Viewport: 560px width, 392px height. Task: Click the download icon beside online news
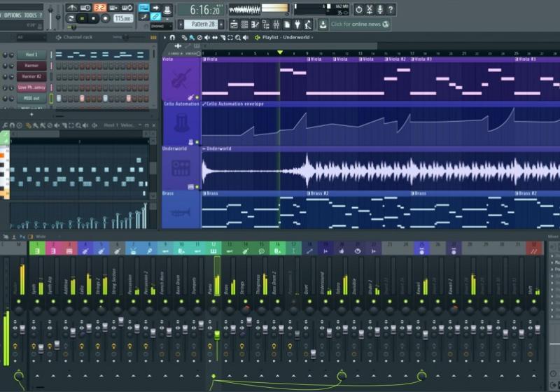coord(323,24)
